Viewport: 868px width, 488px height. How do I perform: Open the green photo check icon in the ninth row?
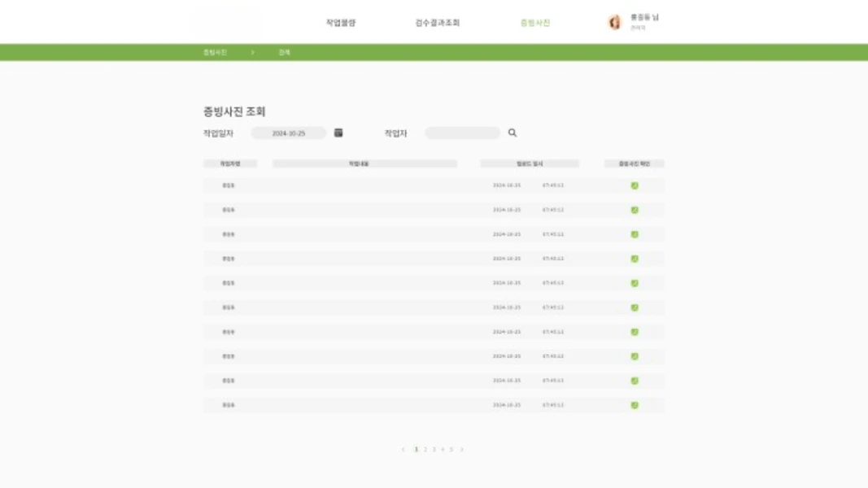pos(635,381)
